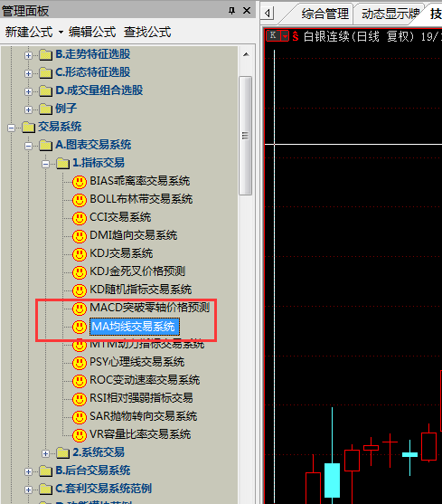442x504 pixels.
Task: Click the folder icon of D.成交量组合选股
Action: (45, 90)
